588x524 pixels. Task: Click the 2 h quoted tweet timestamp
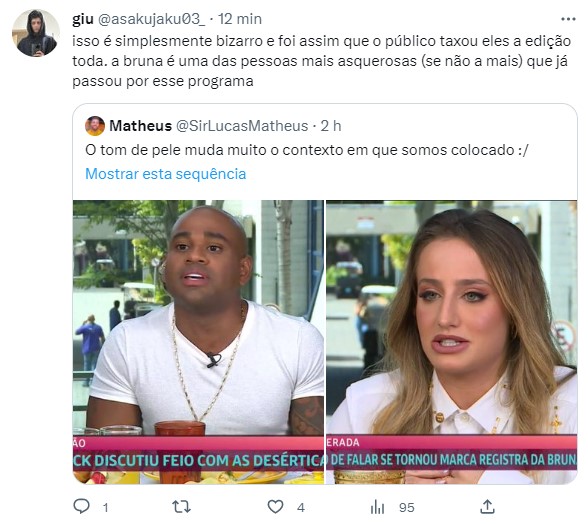pyautogui.click(x=331, y=126)
